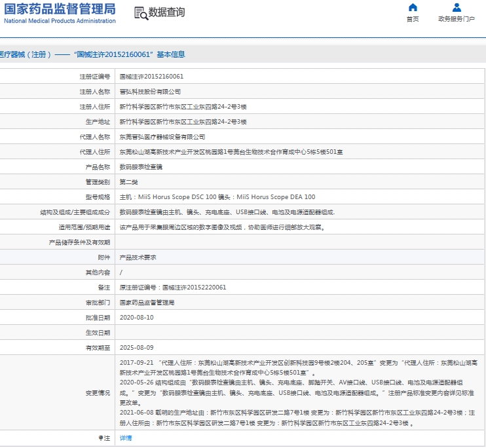
Task: Click the 注册证编号 row label
Action: (x=95, y=77)
